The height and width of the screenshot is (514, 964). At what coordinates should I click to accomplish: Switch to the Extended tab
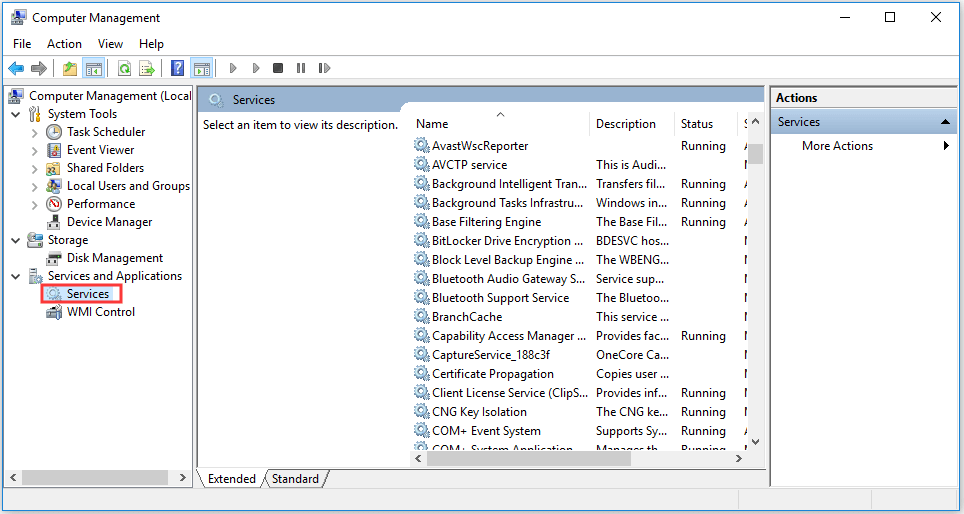[232, 479]
